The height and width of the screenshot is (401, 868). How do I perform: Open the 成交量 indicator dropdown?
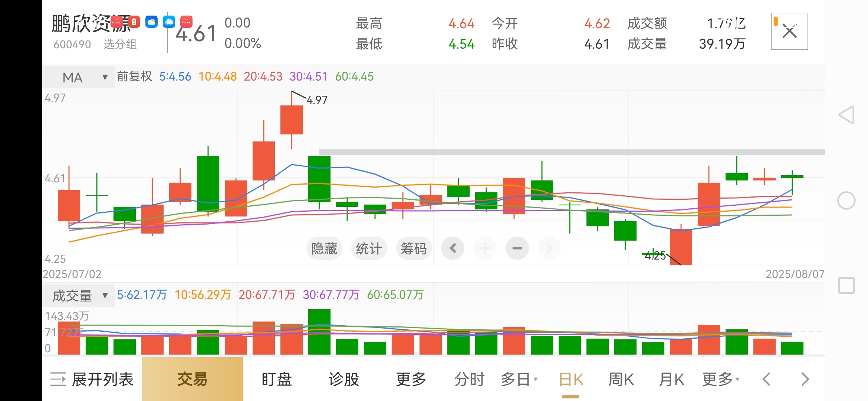tap(79, 296)
